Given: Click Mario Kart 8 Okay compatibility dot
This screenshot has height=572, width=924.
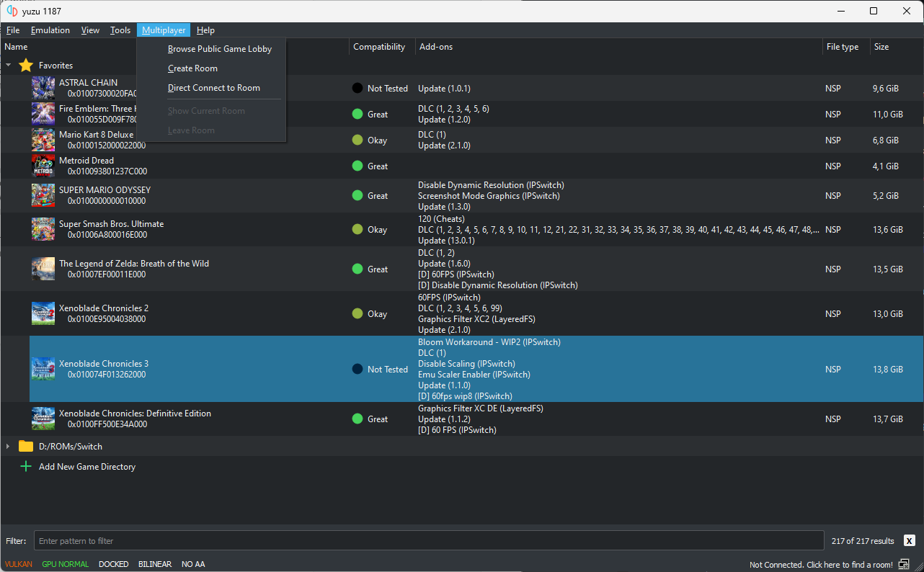Looking at the screenshot, I should pyautogui.click(x=357, y=140).
